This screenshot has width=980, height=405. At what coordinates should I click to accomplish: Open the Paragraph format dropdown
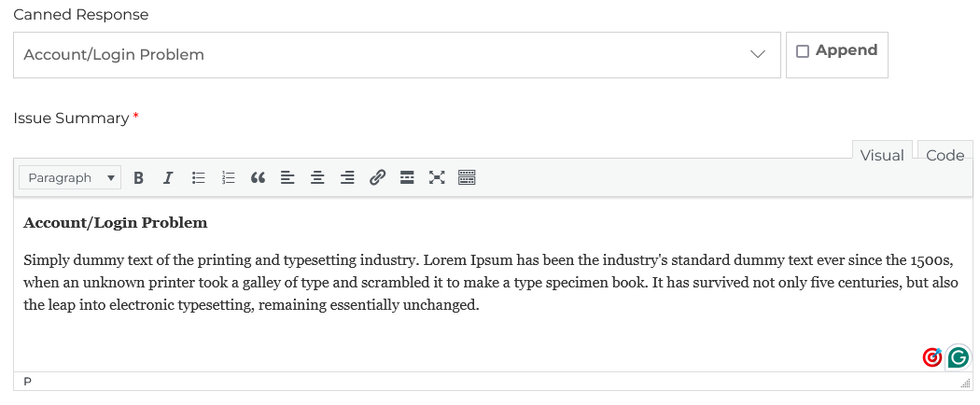[70, 177]
